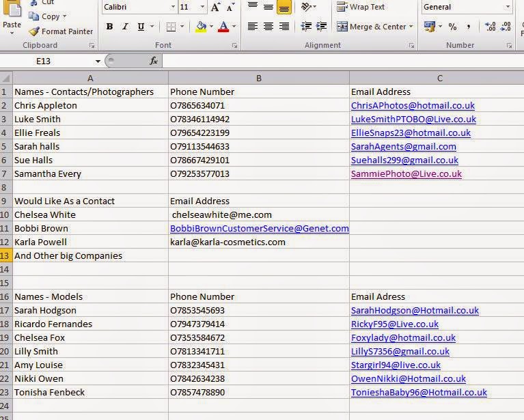
Task: Open TonieshaBaby96@Hotmail.co.uk link
Action: click(419, 392)
